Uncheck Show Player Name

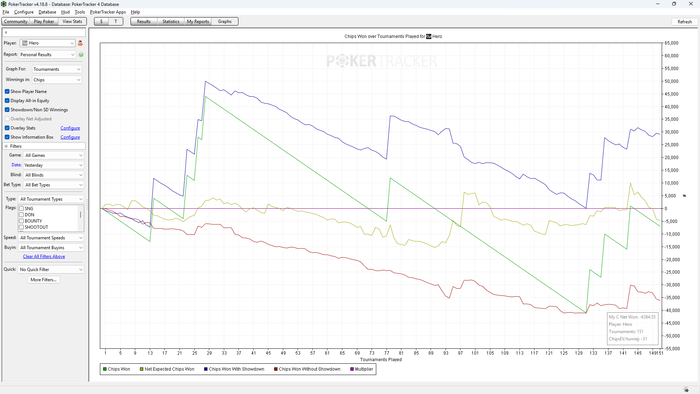click(x=7, y=91)
